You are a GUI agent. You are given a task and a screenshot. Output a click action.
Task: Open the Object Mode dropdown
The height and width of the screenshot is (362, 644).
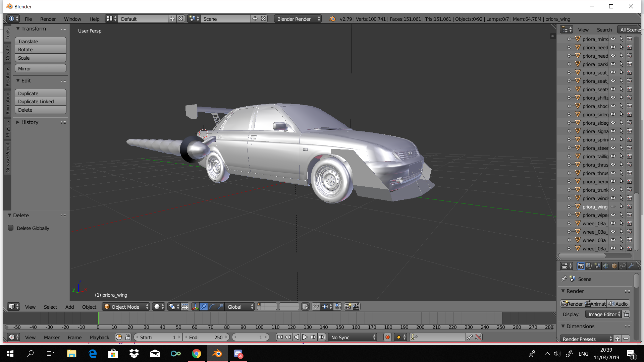tap(126, 307)
